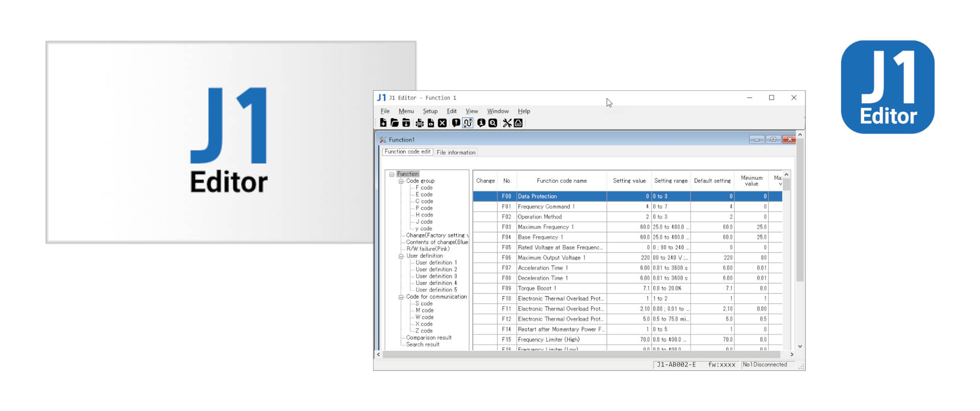Click the cable connection toolbar icon
Viewport: 980px width, 411px height.
pos(468,123)
